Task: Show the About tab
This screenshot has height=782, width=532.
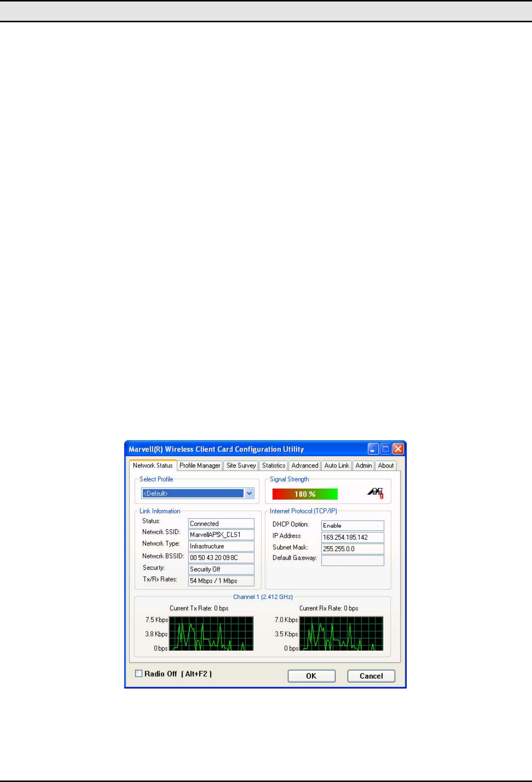Action: 386,466
